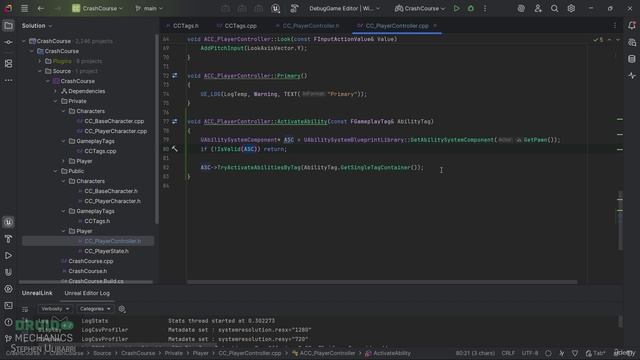Screen dimensions: 640x360
Task: Open the Commit tool window icon
Action: pyautogui.click(x=8, y=42)
